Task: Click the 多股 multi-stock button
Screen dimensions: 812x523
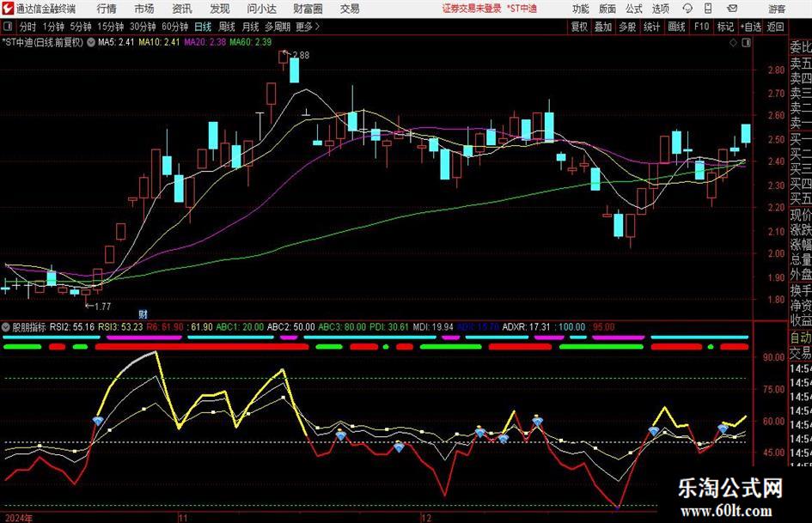Action: coord(627,27)
